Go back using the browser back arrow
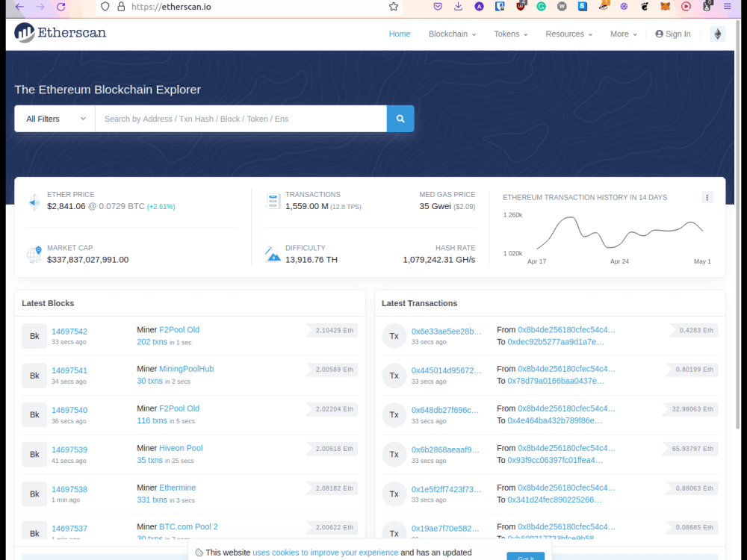Screen dimensions: 747x560 [x=19, y=7]
